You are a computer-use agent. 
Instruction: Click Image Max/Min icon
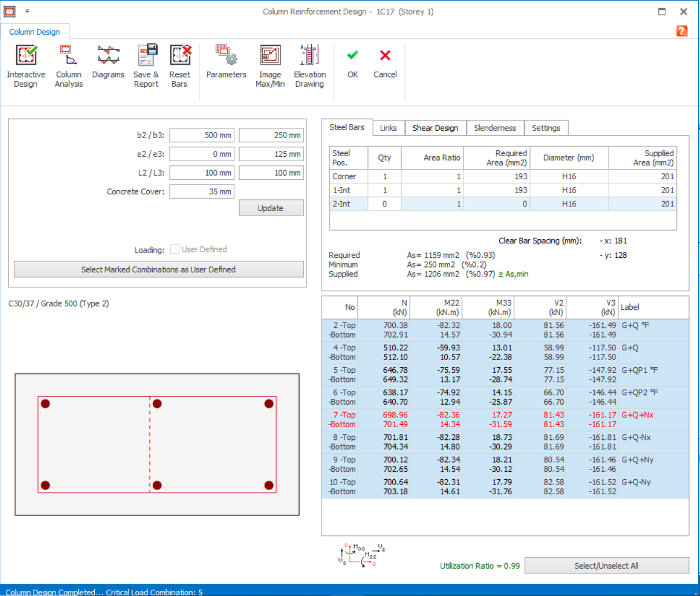click(270, 56)
